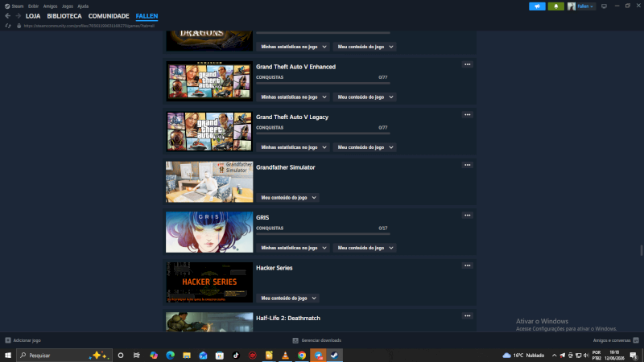Click the download icon beside Gerenciar downloads

[295, 340]
